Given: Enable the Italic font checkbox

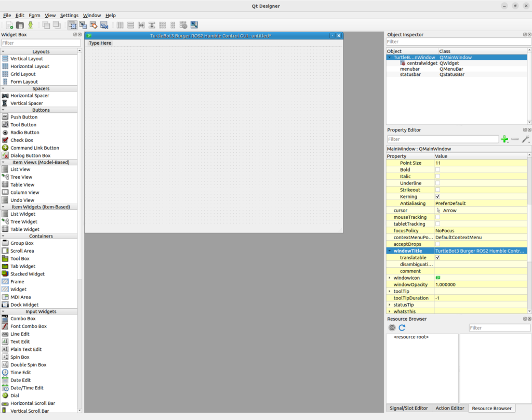Looking at the screenshot, I should click(437, 176).
